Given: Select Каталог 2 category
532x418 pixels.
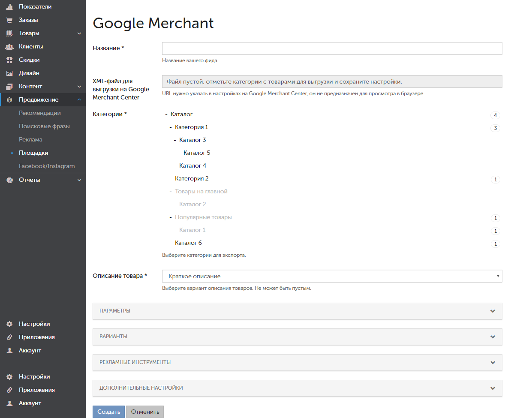Looking at the screenshot, I should coord(192,204).
